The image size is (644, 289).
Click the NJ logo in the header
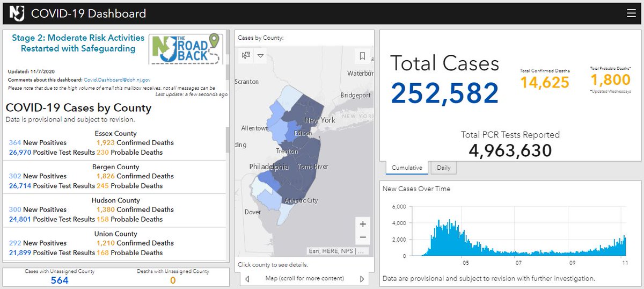[16, 13]
